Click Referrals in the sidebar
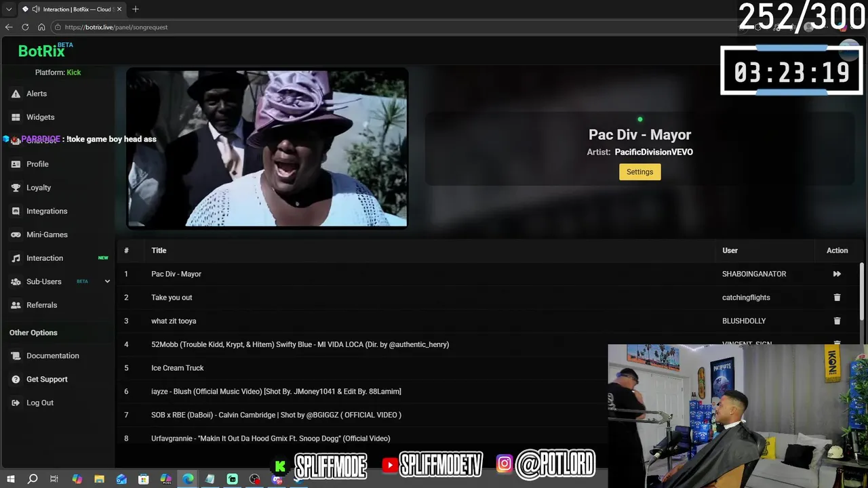The height and width of the screenshot is (488, 868). pos(42,305)
